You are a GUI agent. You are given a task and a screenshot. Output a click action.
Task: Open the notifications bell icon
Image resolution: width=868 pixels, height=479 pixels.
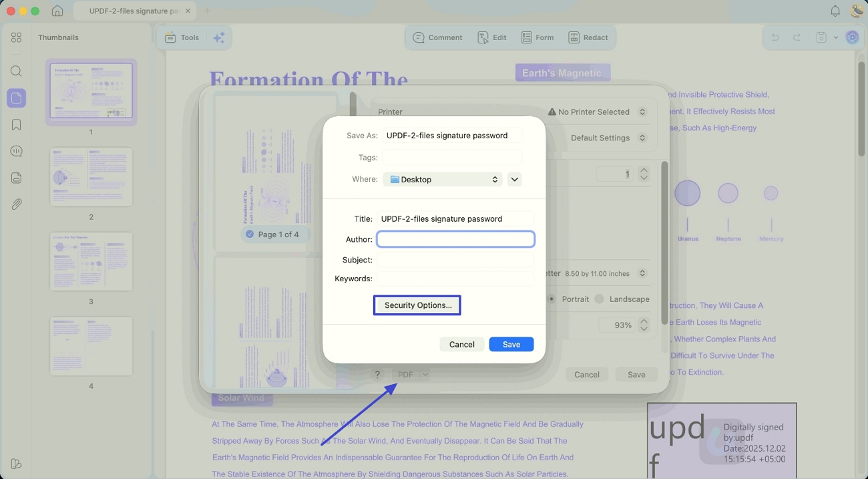(x=835, y=11)
